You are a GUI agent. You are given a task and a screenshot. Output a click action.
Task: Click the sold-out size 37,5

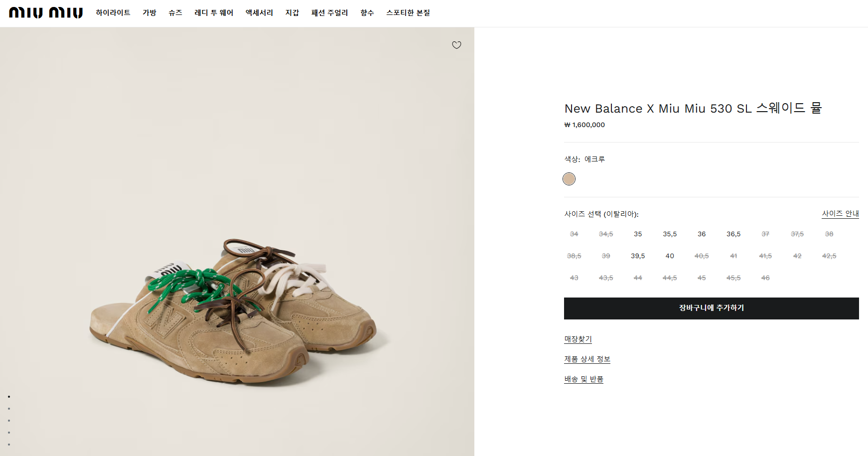(797, 234)
